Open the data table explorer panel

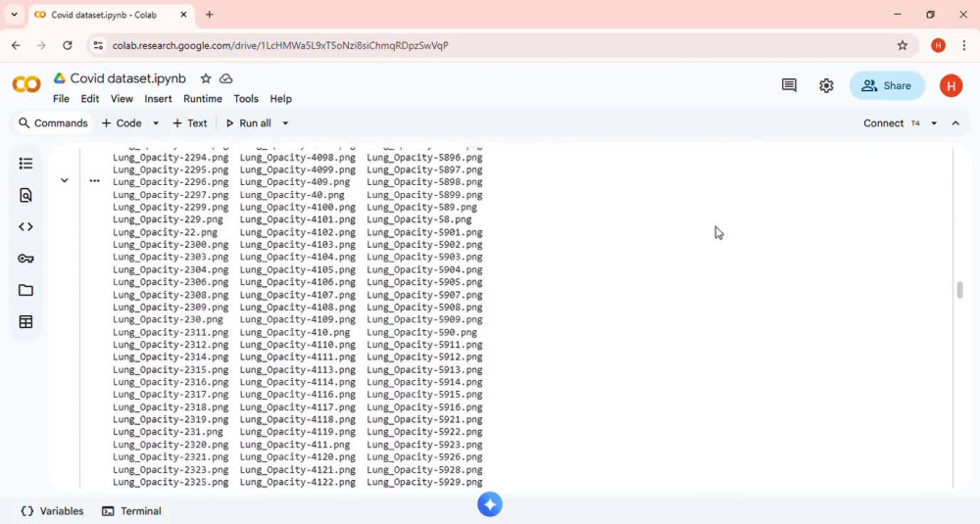coord(25,322)
